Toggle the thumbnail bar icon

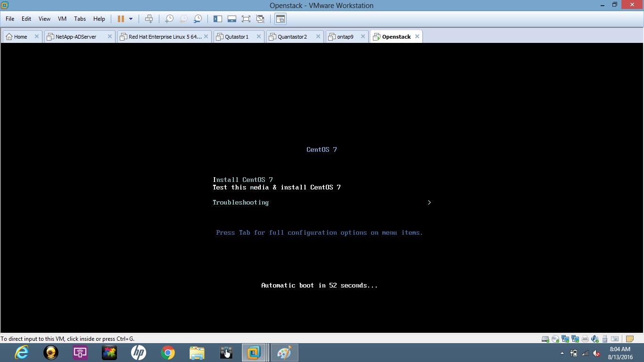(232, 19)
